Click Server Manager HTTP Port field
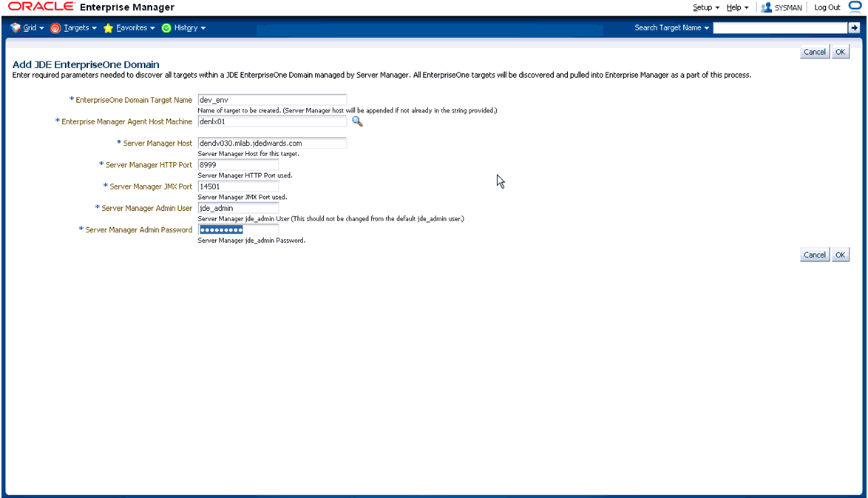This screenshot has width=868, height=498. (x=238, y=164)
